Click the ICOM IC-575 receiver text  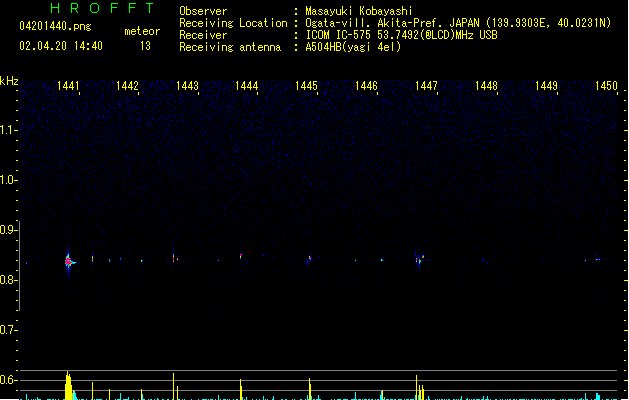[401, 35]
